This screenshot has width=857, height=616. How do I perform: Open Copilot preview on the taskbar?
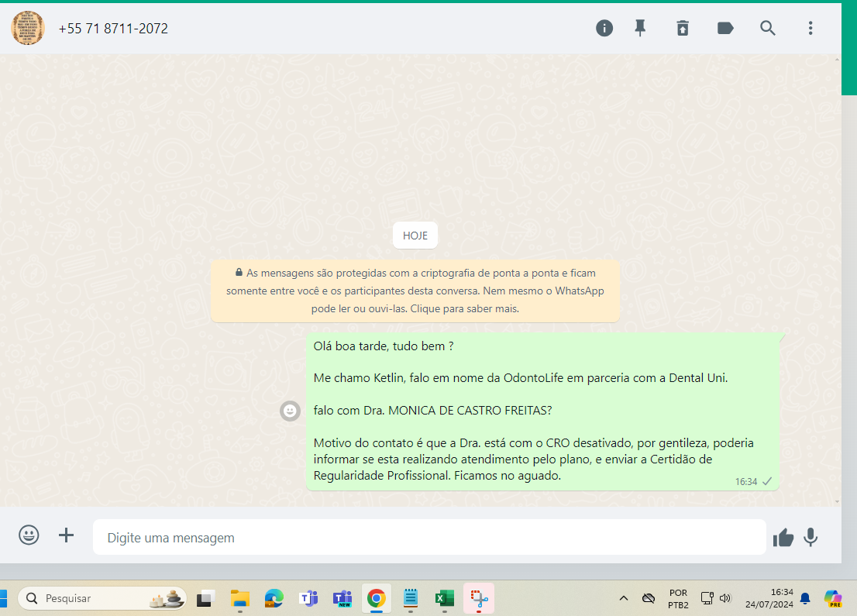tap(833, 598)
